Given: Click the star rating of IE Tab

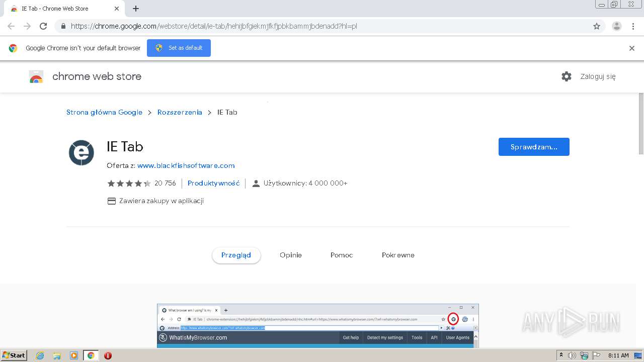Looking at the screenshot, I should pos(129,183).
